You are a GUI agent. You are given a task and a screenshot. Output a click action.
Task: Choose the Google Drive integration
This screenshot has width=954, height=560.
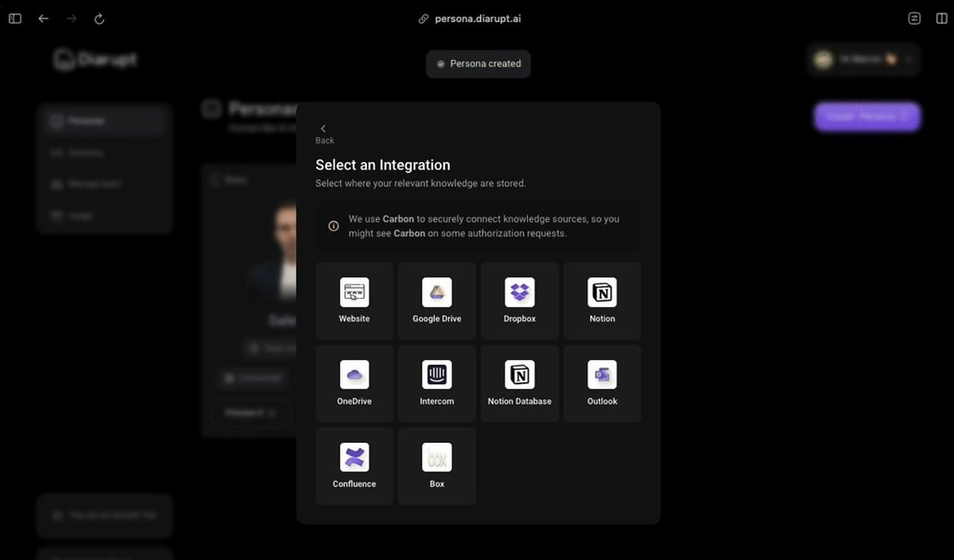pos(437,301)
